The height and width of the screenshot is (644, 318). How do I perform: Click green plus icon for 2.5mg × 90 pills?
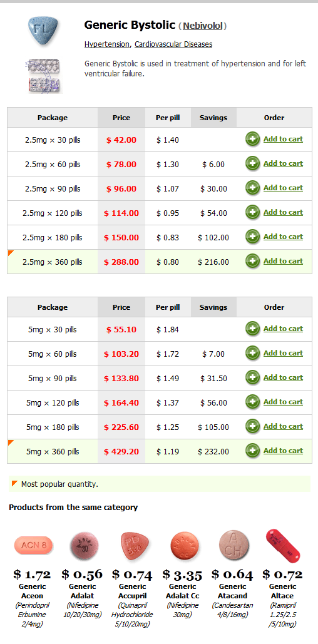click(x=252, y=188)
